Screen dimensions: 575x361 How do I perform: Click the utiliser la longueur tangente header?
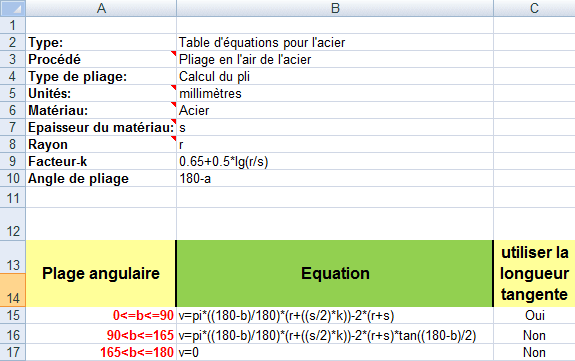tap(534, 273)
